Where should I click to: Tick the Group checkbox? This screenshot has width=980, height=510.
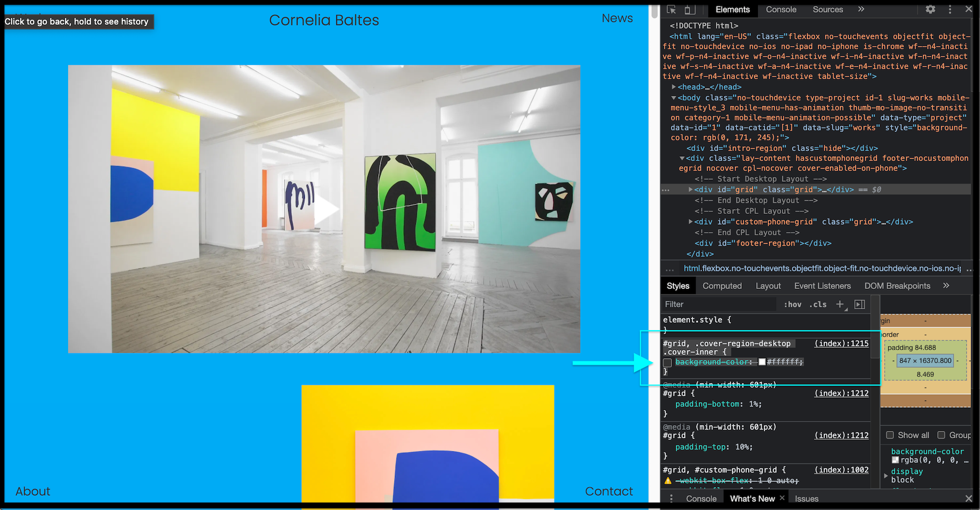941,435
